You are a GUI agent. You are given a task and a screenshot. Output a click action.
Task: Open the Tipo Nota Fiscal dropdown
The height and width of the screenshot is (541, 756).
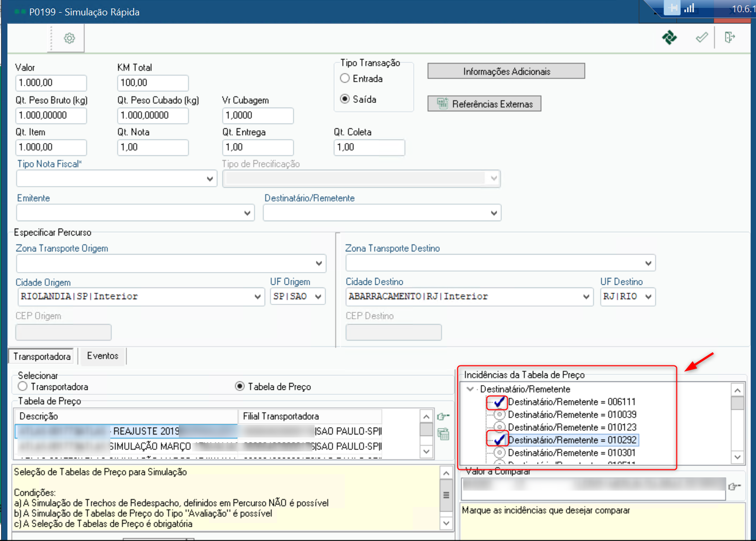(210, 179)
